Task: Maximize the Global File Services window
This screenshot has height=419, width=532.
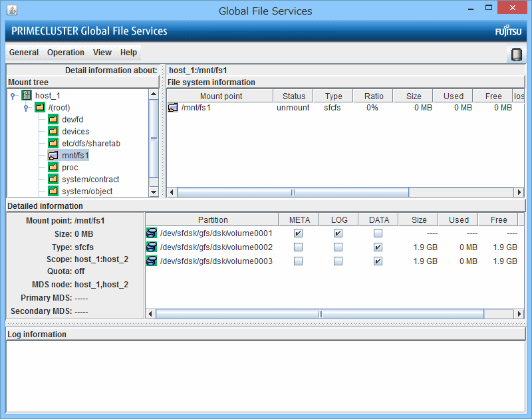Action: point(489,8)
